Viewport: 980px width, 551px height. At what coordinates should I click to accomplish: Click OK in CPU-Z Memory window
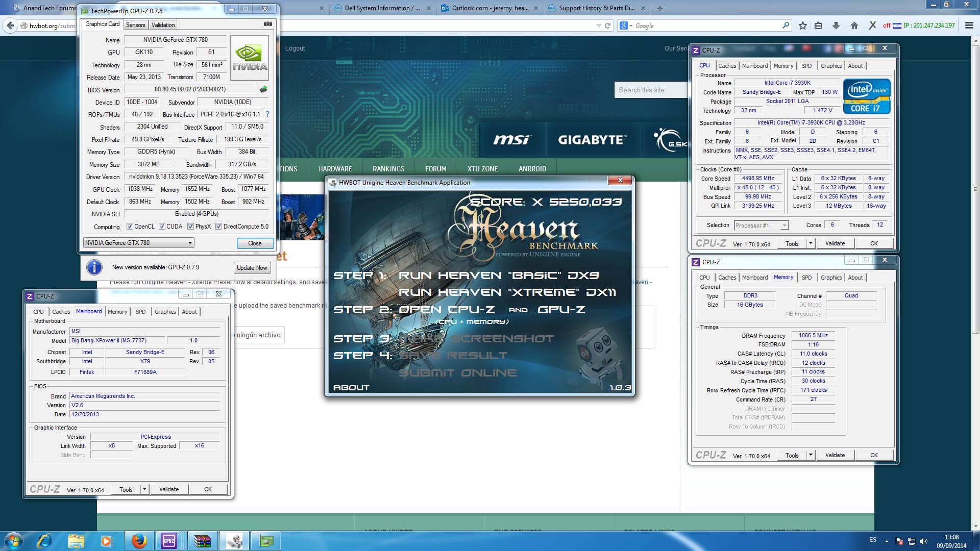tap(874, 455)
